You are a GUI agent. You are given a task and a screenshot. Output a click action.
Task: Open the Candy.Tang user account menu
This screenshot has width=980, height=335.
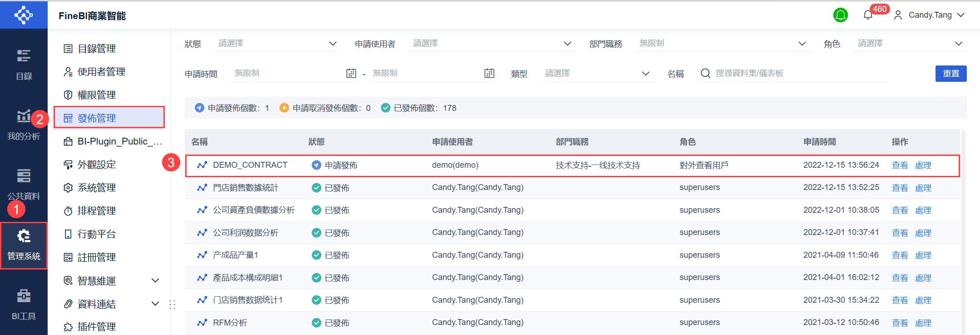[929, 15]
